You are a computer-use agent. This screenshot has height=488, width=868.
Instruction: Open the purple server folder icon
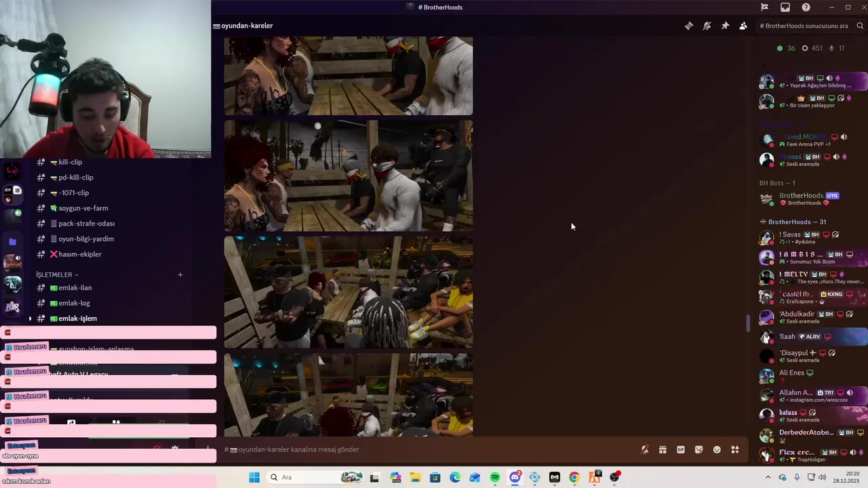pos(12,241)
